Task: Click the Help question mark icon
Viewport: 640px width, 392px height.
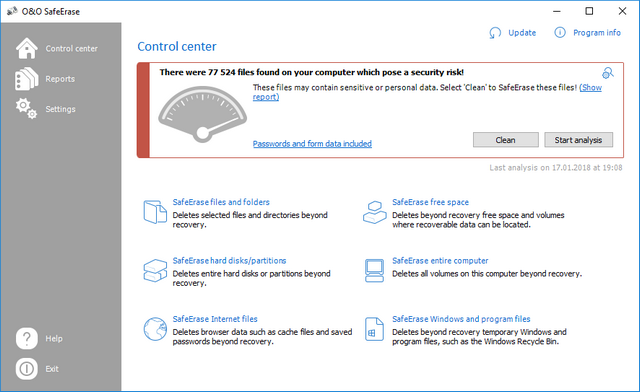Action: coord(27,338)
